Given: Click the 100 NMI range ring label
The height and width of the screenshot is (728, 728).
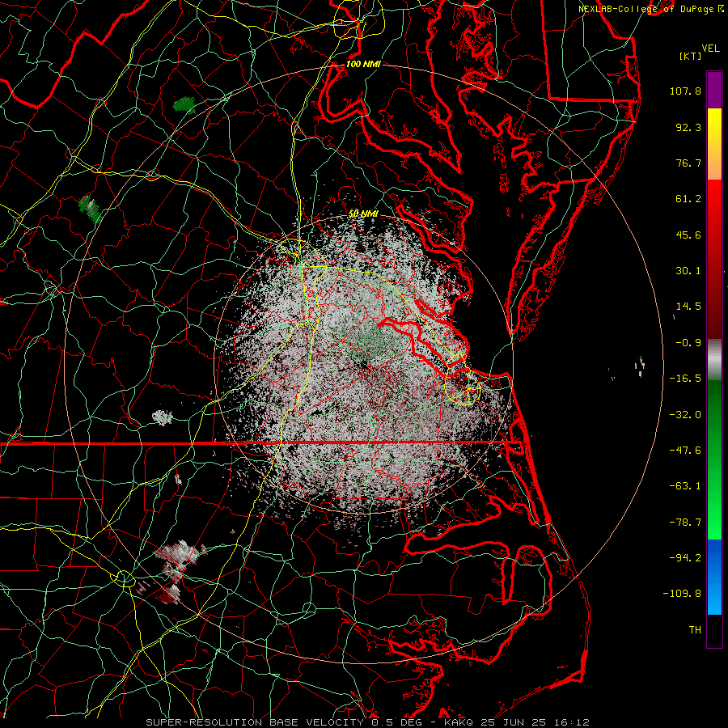Looking at the screenshot, I should coord(363,64).
